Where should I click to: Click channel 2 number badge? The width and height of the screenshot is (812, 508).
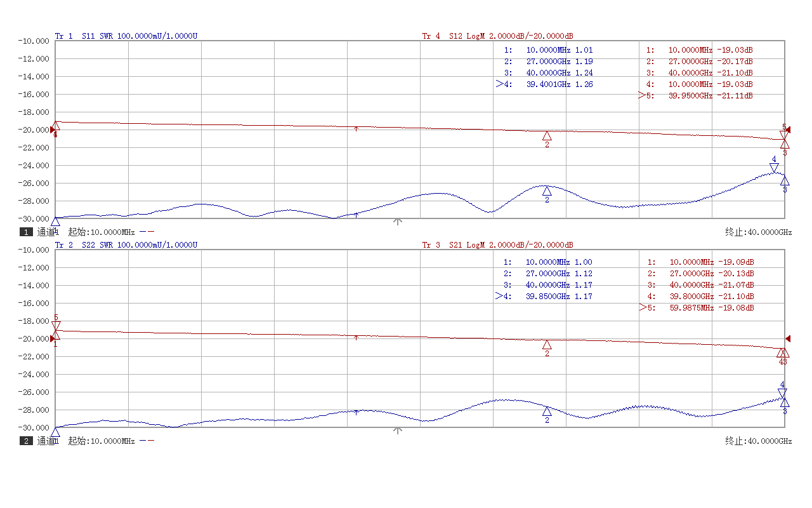(26, 441)
